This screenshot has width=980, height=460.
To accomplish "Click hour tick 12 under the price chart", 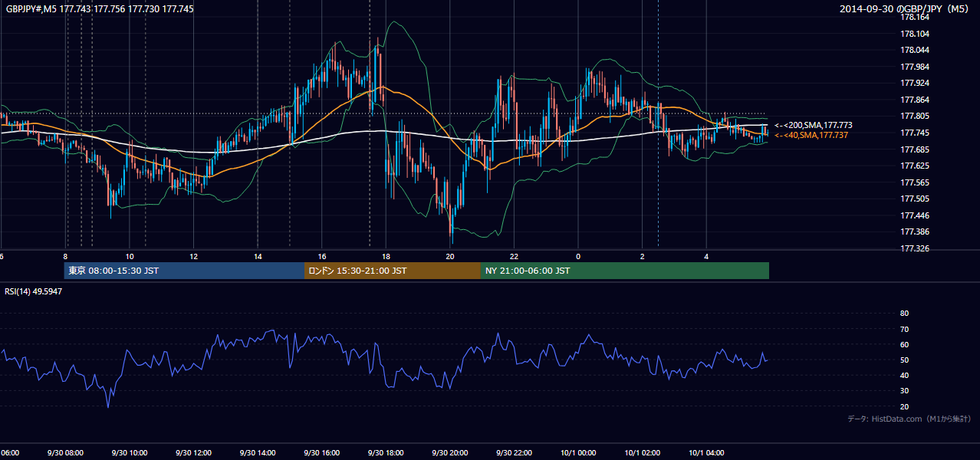I will (x=193, y=256).
